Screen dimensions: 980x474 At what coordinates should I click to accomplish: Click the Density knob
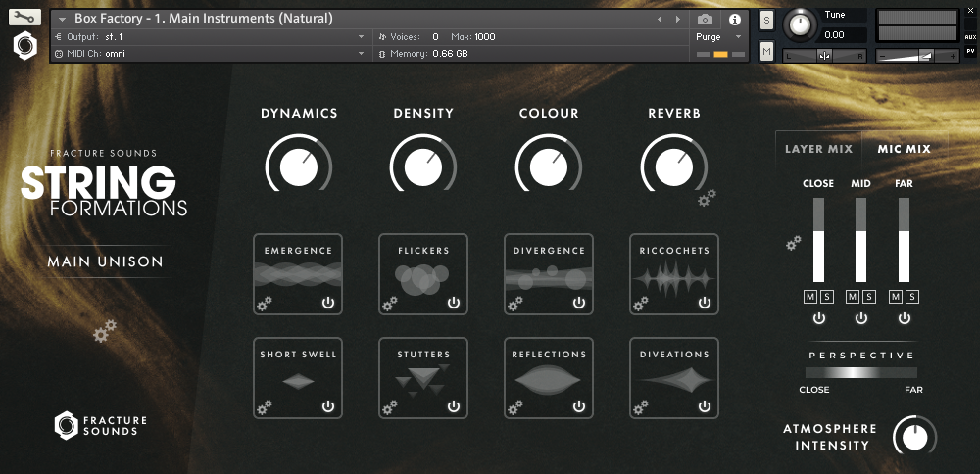tap(423, 166)
